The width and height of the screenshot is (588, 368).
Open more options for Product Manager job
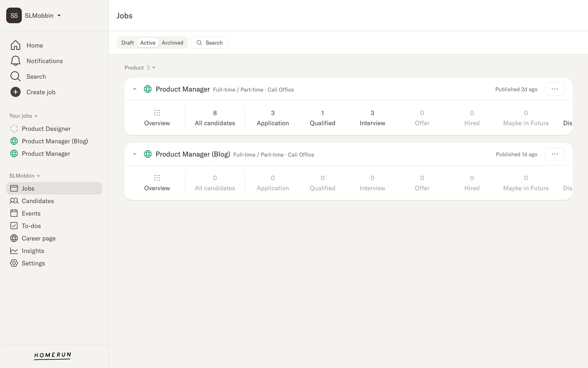click(x=555, y=89)
